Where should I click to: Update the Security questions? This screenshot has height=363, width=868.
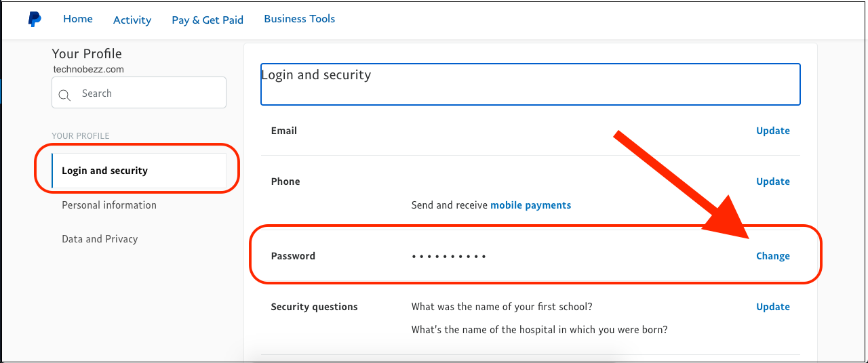[x=773, y=307]
